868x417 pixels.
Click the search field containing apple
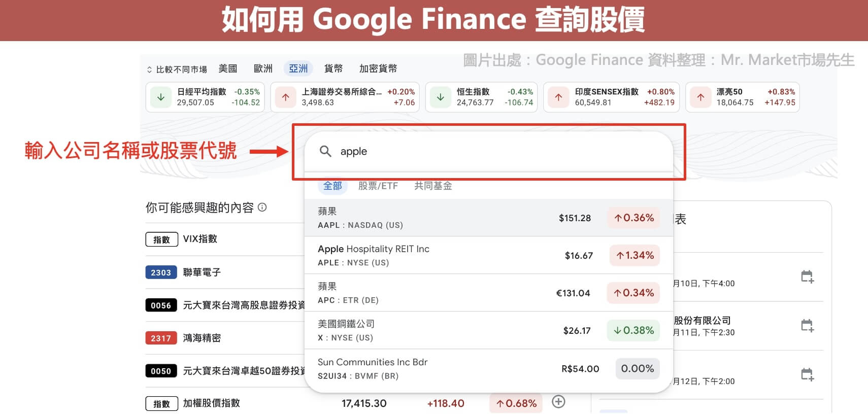tap(489, 151)
